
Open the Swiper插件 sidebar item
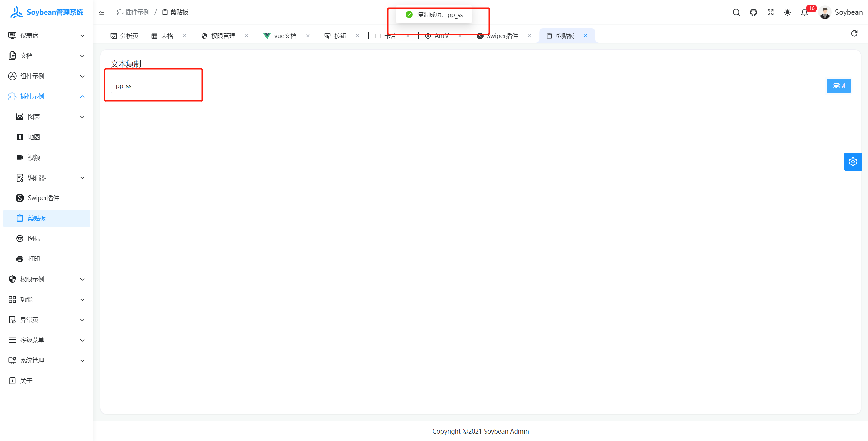[46, 198]
